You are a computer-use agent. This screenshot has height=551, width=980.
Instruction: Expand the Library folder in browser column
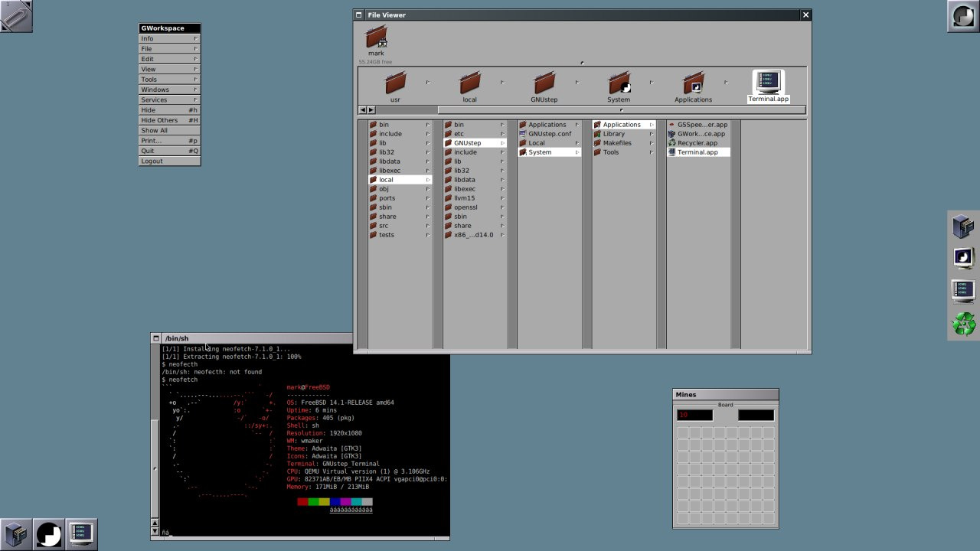tap(614, 134)
